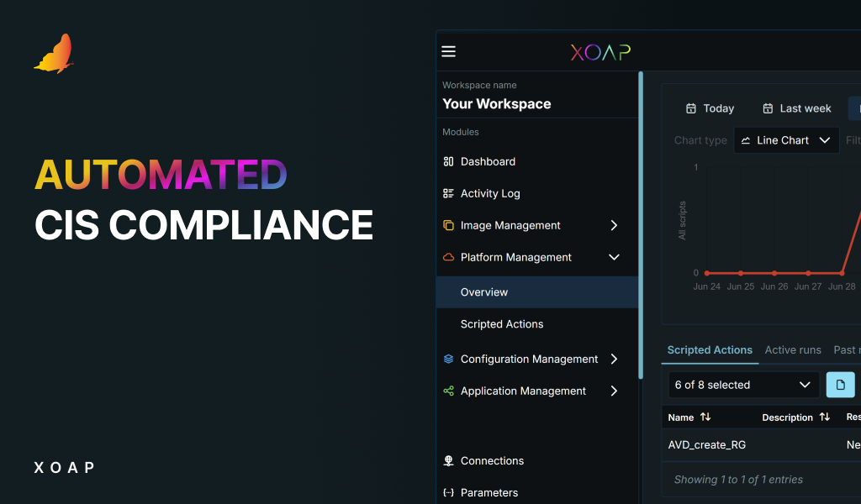
Task: Open the 6 of 8 selected dropdown
Action: click(743, 385)
